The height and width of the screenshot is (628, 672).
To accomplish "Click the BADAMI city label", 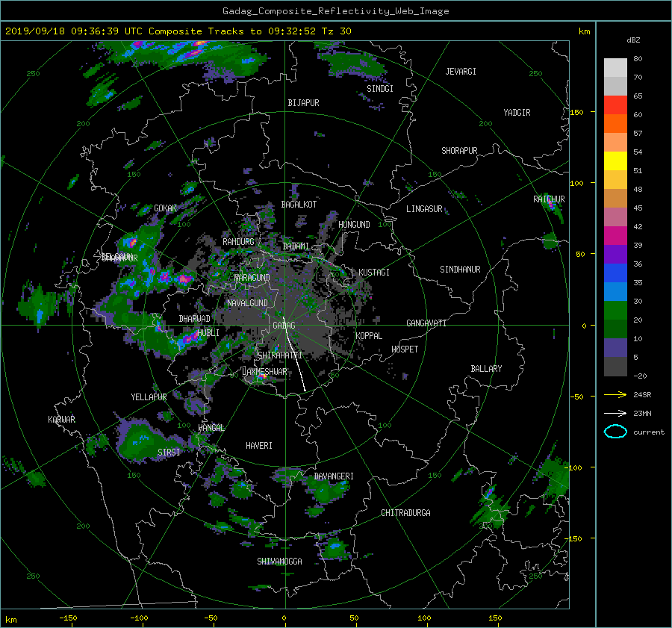I will click(296, 246).
